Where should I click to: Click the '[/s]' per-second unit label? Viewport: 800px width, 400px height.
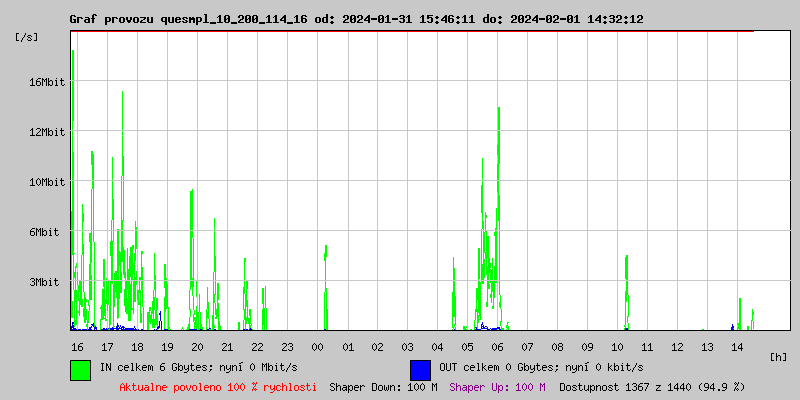click(x=27, y=37)
